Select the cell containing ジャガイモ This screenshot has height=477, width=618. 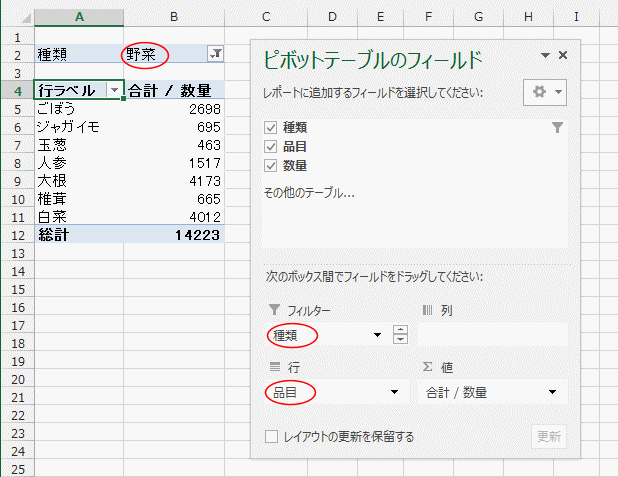78,126
